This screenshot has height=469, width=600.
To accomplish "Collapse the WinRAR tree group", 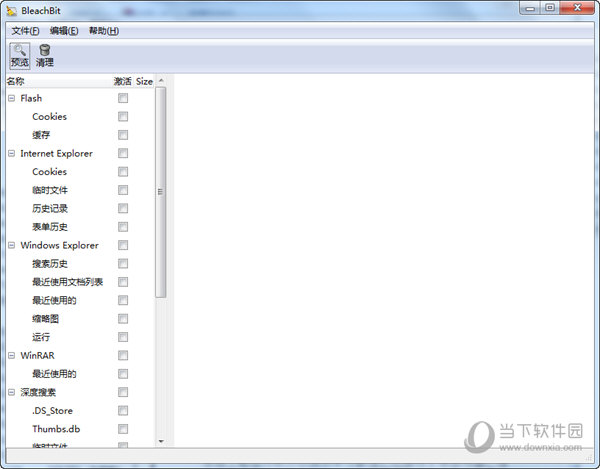I will (11, 355).
